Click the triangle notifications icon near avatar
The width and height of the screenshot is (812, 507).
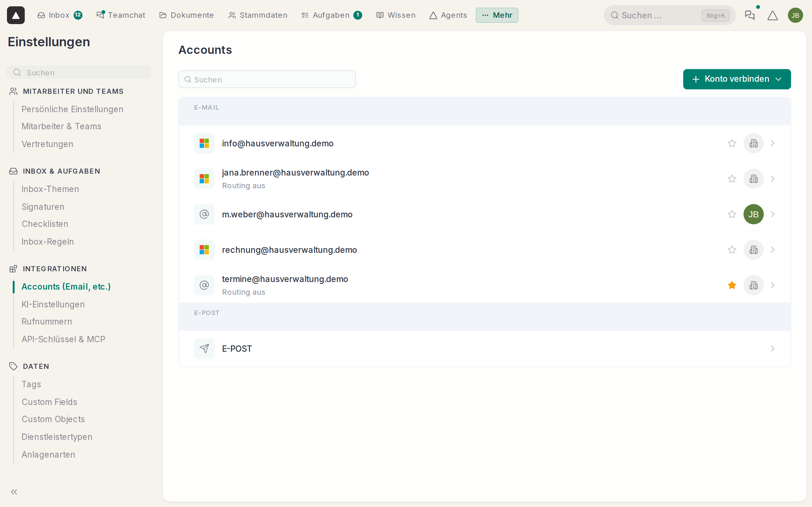[772, 15]
